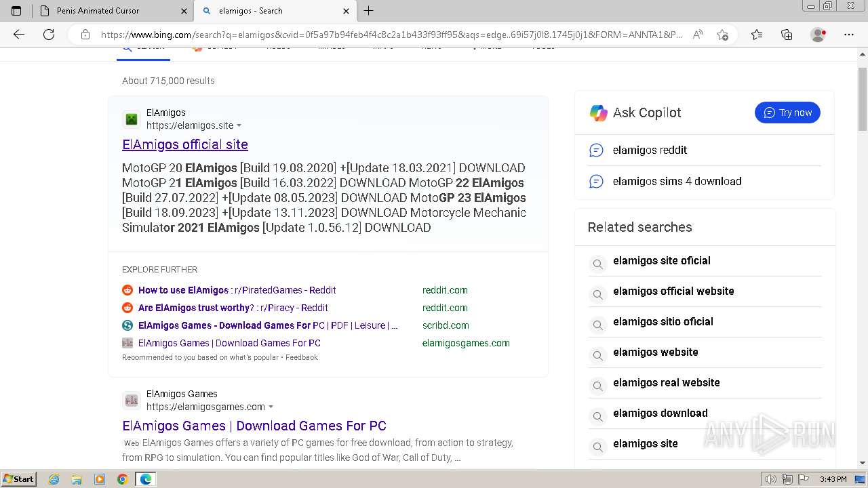The image size is (868, 488).
Task: Open the Favorites list icon
Action: pos(757,35)
